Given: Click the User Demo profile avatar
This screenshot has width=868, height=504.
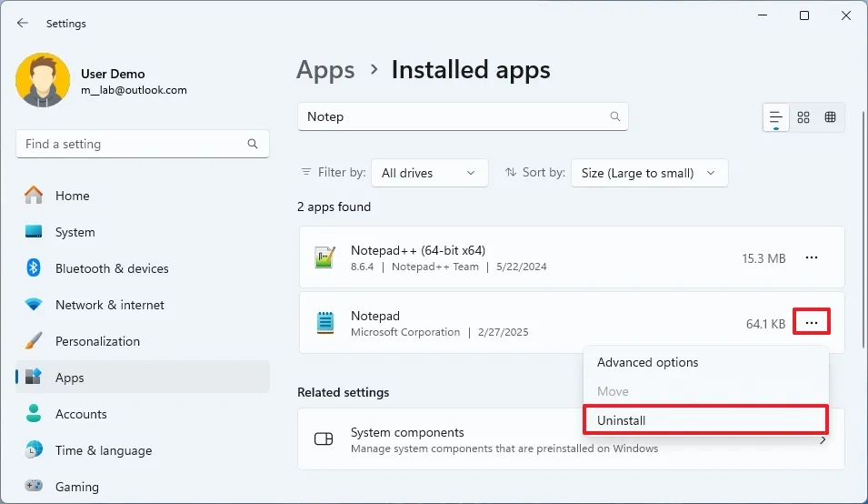Looking at the screenshot, I should coord(43,80).
